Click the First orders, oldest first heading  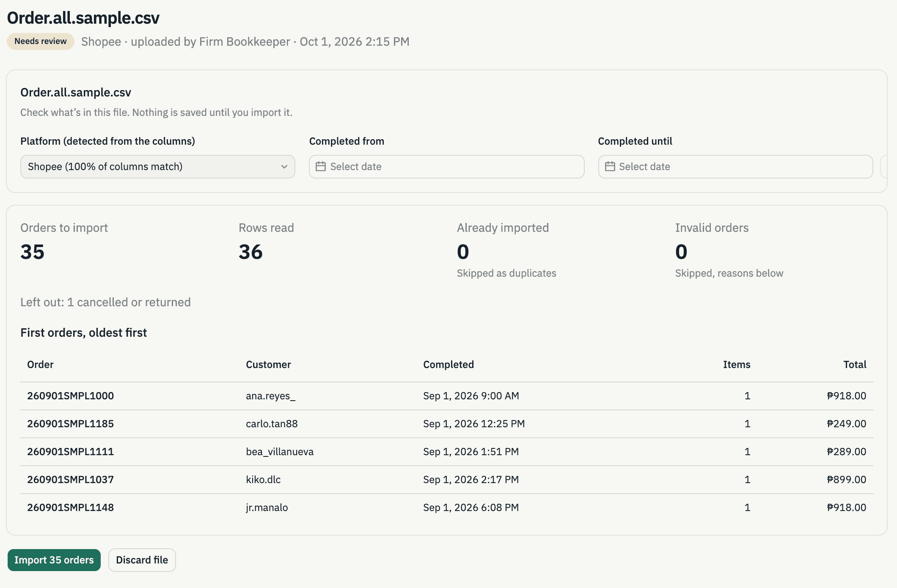point(83,333)
